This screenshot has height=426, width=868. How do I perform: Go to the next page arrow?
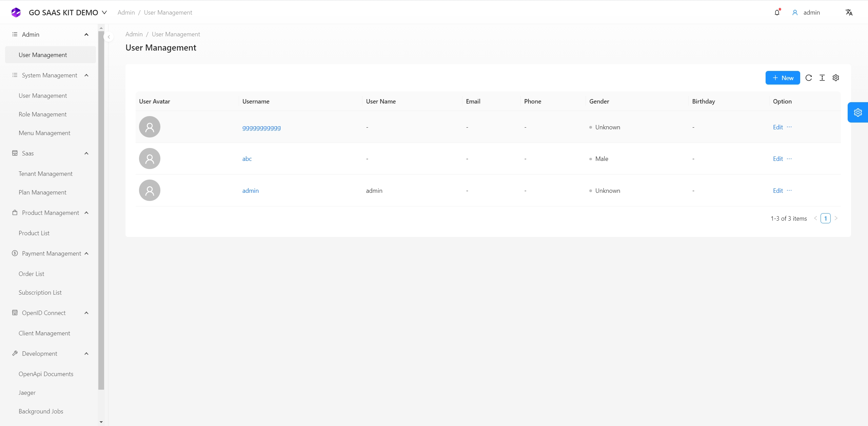coord(836,218)
